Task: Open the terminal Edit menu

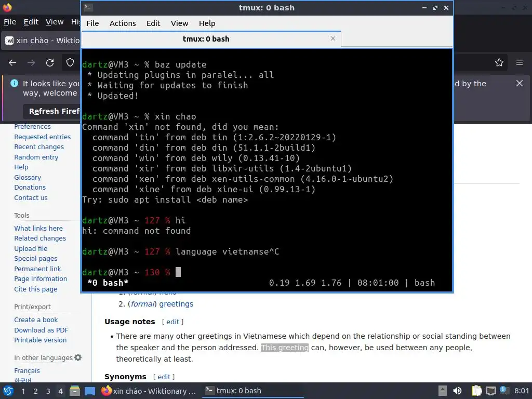Action: click(x=153, y=23)
